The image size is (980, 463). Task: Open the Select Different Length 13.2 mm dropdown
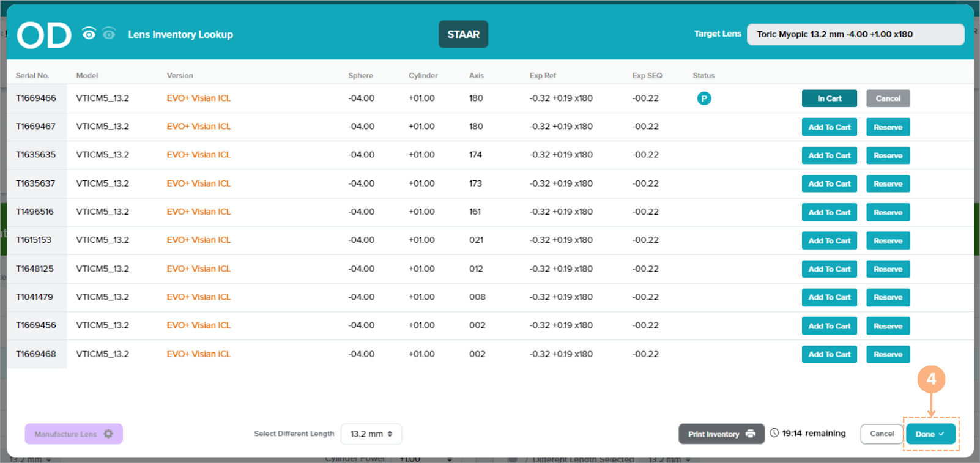[x=371, y=434]
